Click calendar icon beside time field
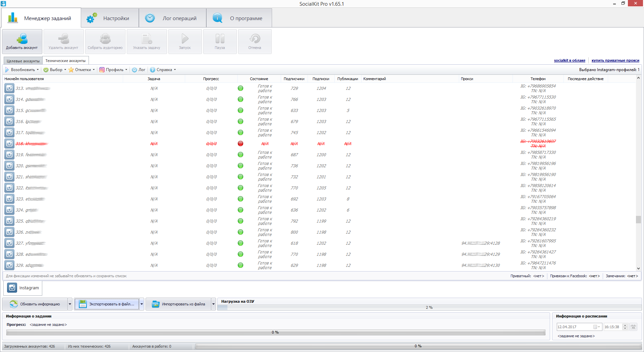Image resolution: width=644 pixels, height=352 pixels. pyautogui.click(x=633, y=327)
